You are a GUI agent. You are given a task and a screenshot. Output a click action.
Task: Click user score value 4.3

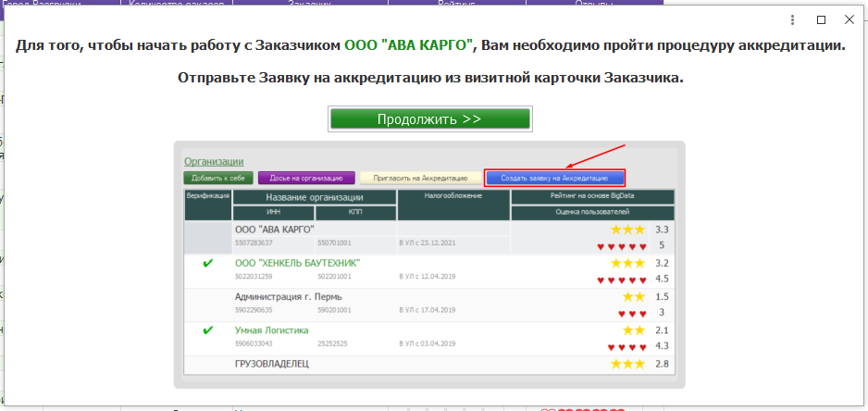[x=662, y=347]
